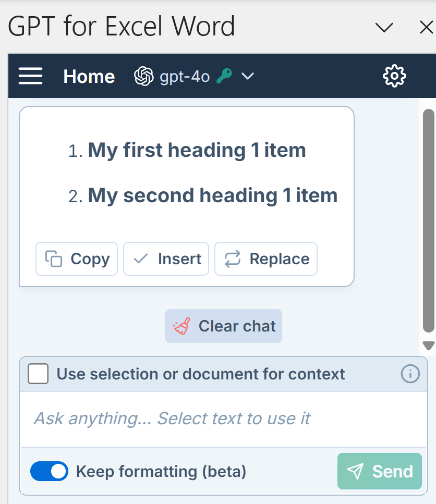436x504 pixels.
Task: Click the broom icon on Clear chat
Action: point(181,326)
